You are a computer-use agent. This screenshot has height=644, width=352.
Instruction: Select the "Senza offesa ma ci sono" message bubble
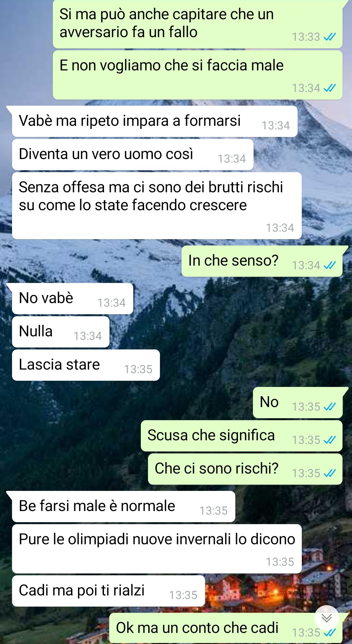point(157,206)
